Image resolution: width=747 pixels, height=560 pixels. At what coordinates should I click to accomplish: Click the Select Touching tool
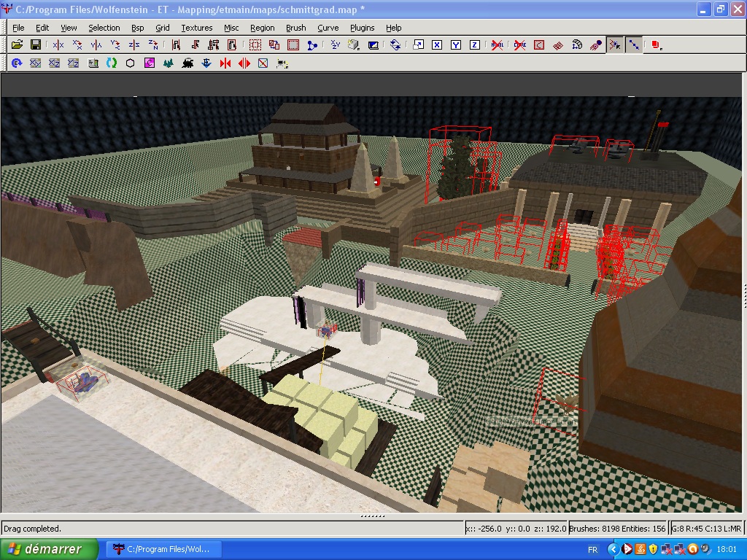click(196, 44)
